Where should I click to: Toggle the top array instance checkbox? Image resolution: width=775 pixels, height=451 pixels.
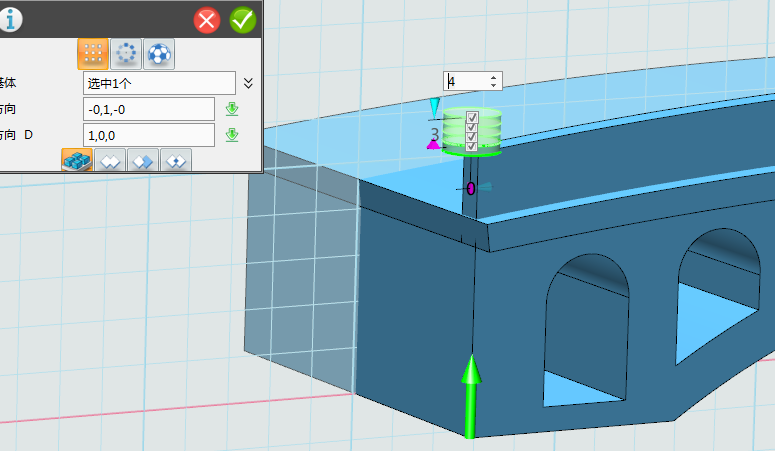click(x=472, y=118)
